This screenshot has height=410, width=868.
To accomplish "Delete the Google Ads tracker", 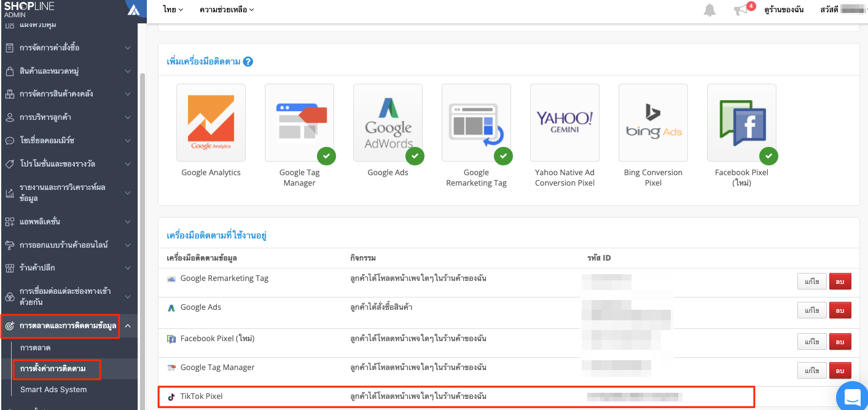I will click(840, 310).
